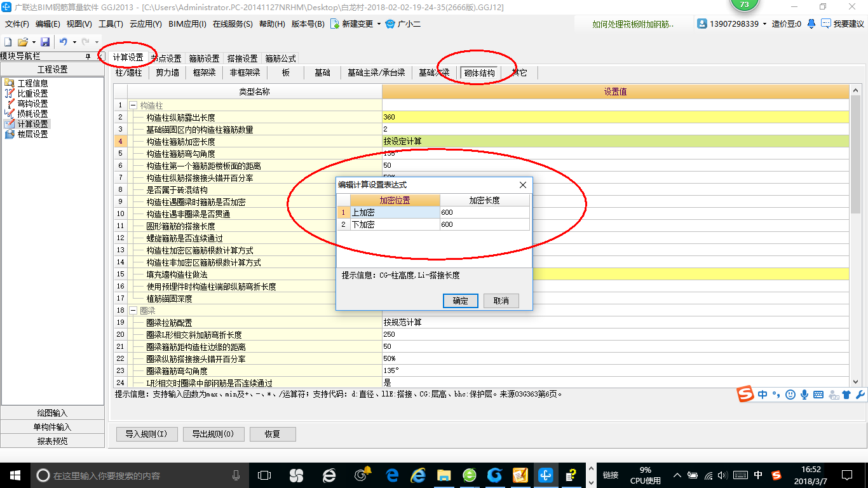Screen dimensions: 868x488
Task: Click the Sogou emoji smiley icon
Action: [790, 395]
